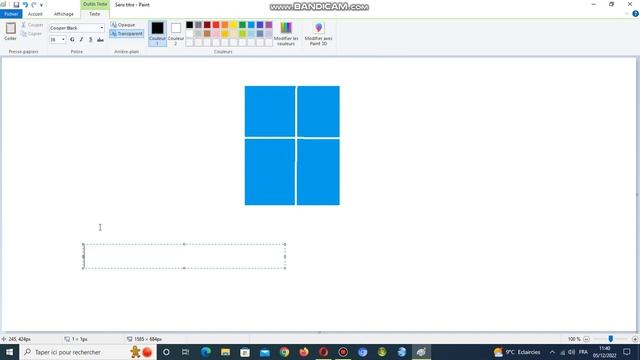Pick the yellow color swatch
640x360 pixels.
[233, 25]
